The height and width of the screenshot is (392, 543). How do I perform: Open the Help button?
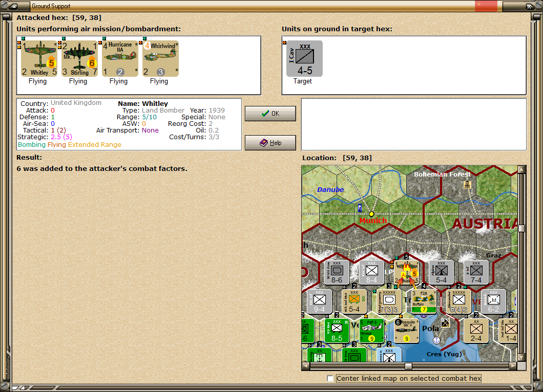coord(270,143)
